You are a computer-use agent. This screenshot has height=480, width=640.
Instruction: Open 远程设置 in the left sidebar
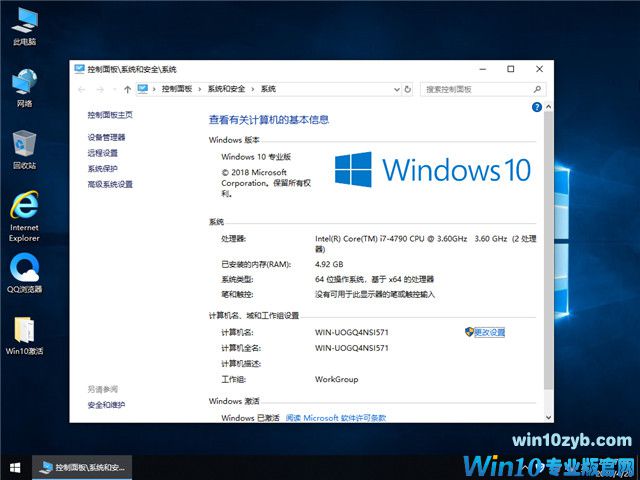pyautogui.click(x=103, y=153)
